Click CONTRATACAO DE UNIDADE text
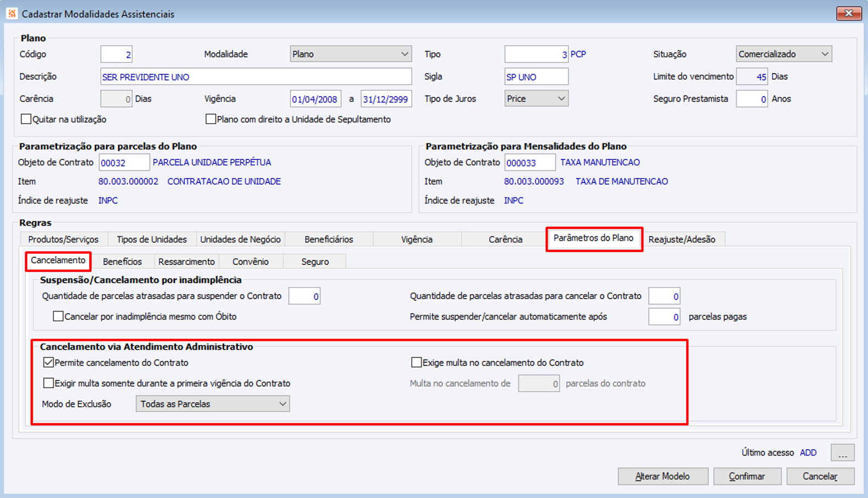The image size is (868, 498). [x=224, y=181]
